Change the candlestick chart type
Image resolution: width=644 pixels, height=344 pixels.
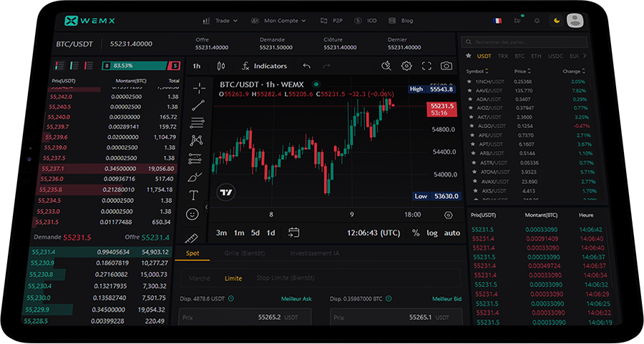coord(221,66)
